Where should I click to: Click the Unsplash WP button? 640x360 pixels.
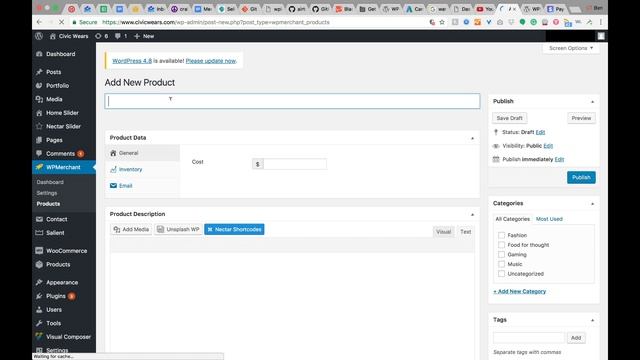click(x=178, y=229)
